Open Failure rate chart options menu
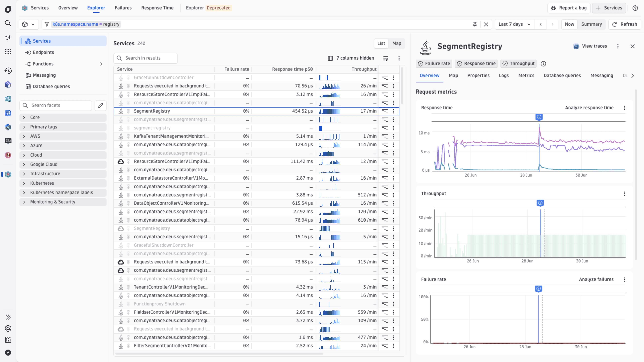 pyautogui.click(x=625, y=280)
